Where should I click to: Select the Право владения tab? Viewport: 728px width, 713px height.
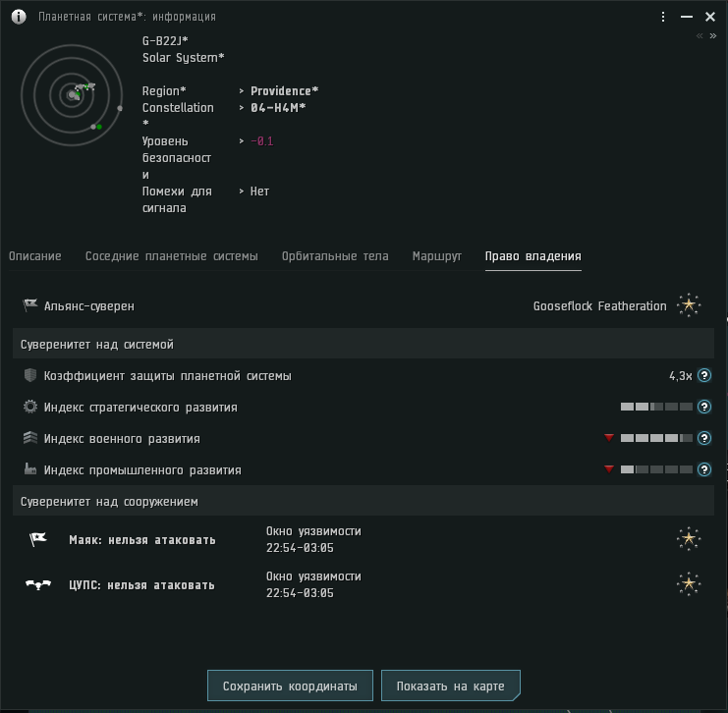click(x=533, y=256)
